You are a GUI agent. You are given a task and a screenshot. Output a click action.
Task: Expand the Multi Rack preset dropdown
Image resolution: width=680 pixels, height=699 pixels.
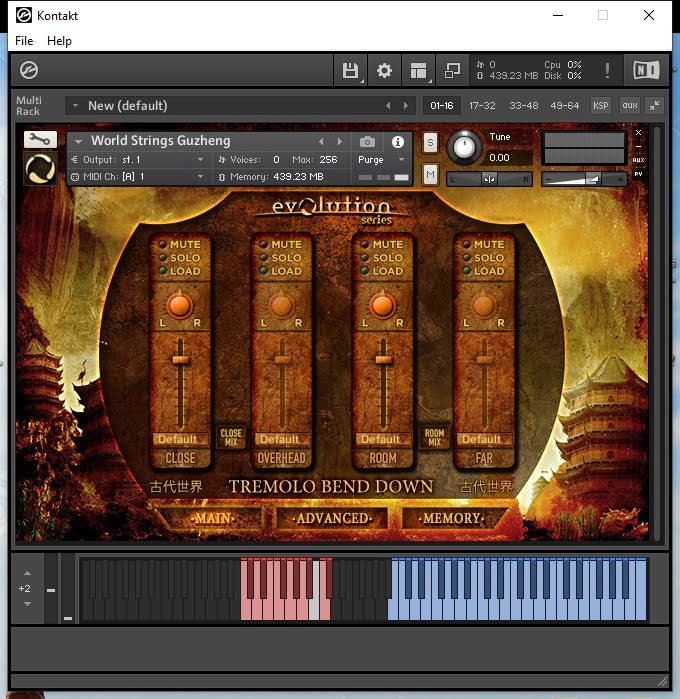(76, 106)
